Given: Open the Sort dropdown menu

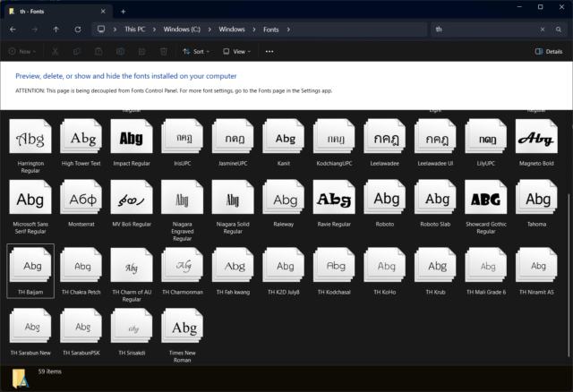Looking at the screenshot, I should tap(196, 52).
